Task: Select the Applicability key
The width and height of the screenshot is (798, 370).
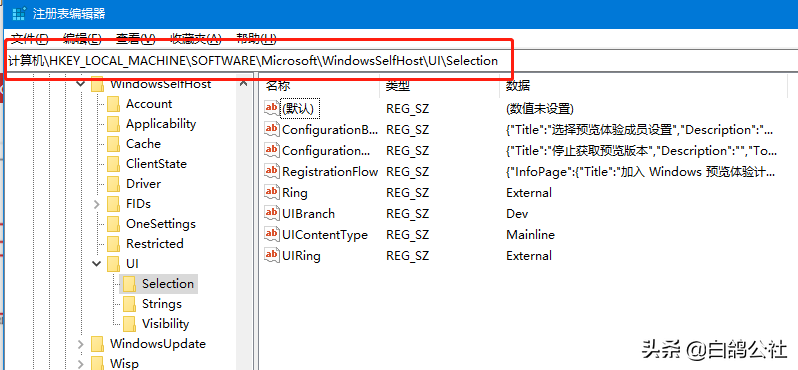Action: pos(161,124)
